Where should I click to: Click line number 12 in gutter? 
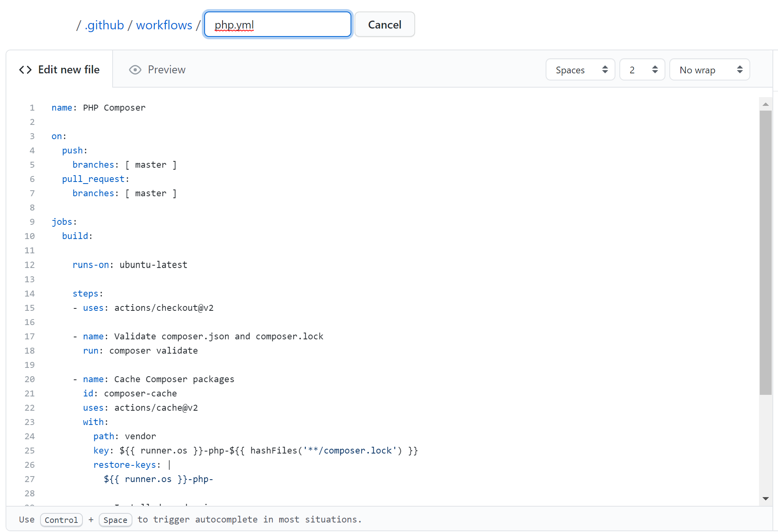30,265
